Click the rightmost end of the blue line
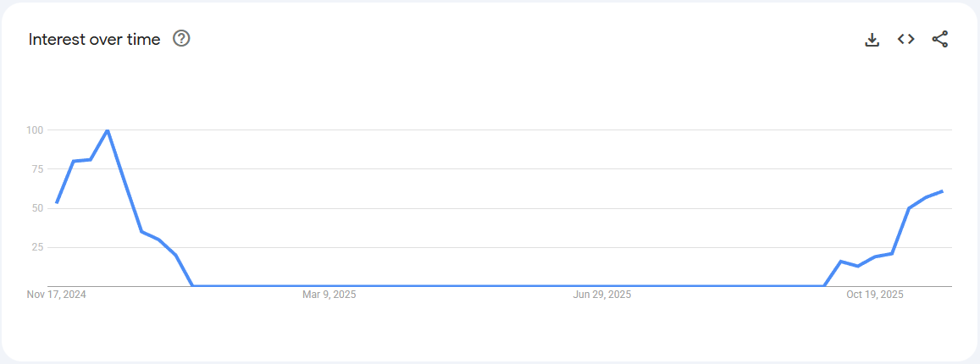980x364 pixels. (942, 191)
